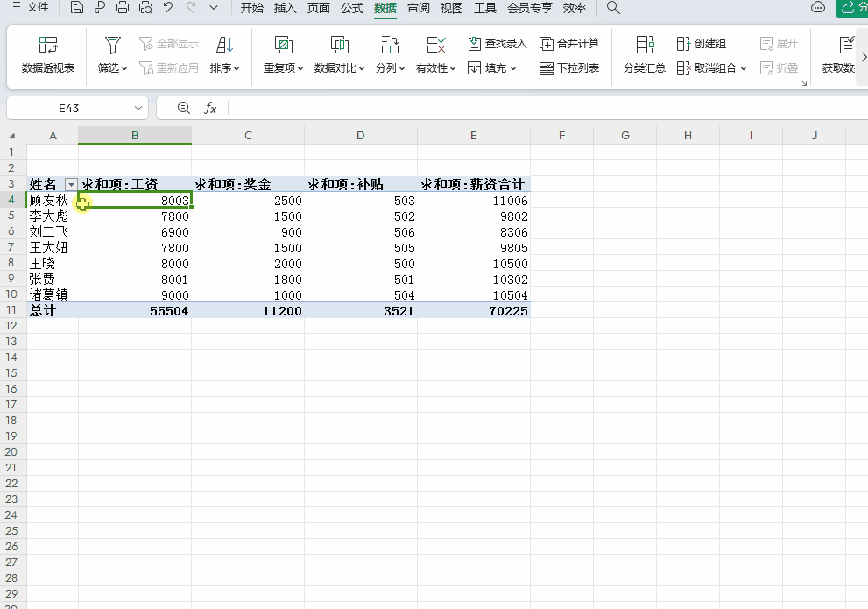Viewport: 868px width, 609px height.
Task: Open the 数据透视表 (PivotTable) tool
Action: point(48,53)
